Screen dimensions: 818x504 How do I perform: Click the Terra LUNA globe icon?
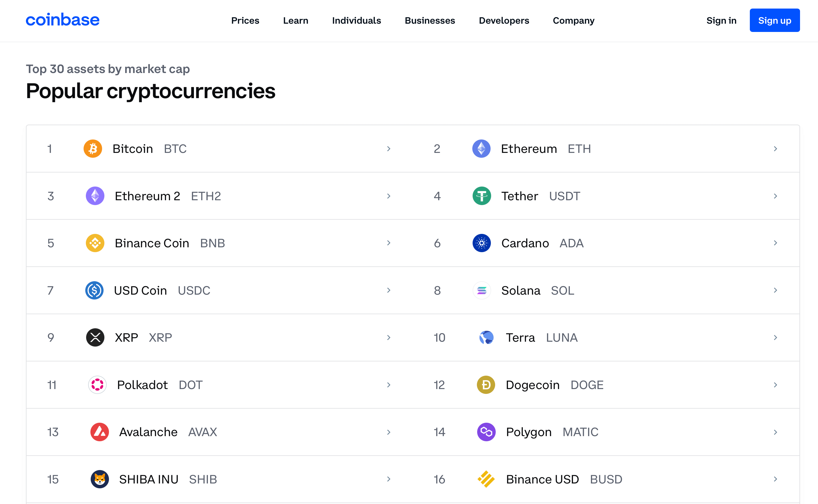coord(486,338)
